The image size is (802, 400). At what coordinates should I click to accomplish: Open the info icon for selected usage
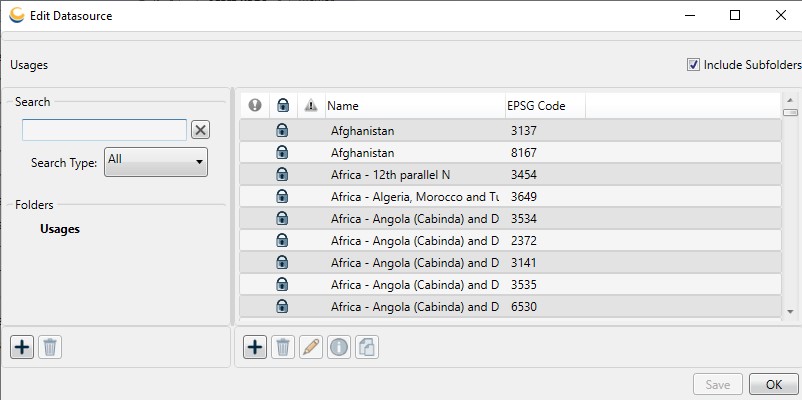339,347
